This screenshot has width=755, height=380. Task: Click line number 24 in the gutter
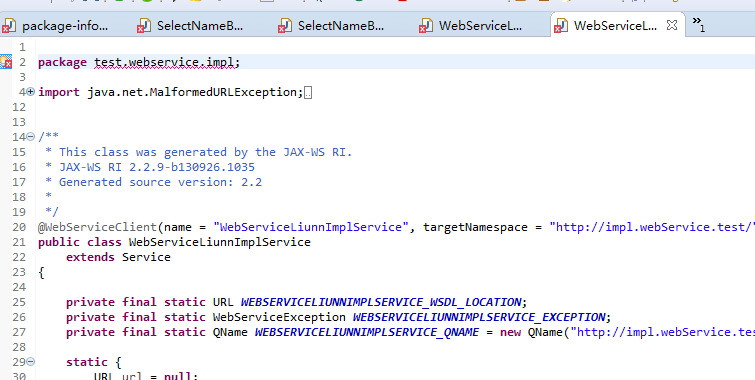point(19,287)
